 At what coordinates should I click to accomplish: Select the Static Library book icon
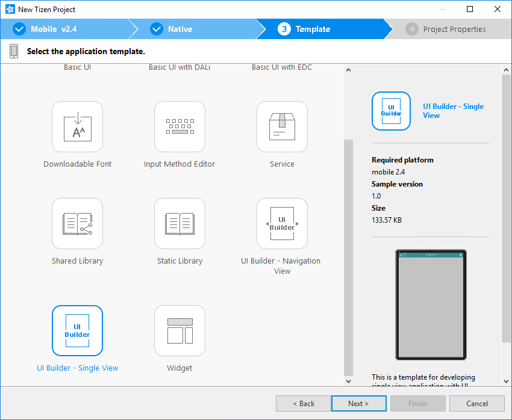pyautogui.click(x=180, y=224)
